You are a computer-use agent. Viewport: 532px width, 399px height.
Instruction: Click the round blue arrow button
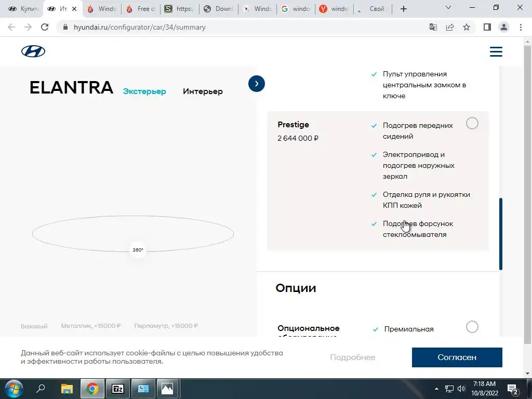(257, 84)
